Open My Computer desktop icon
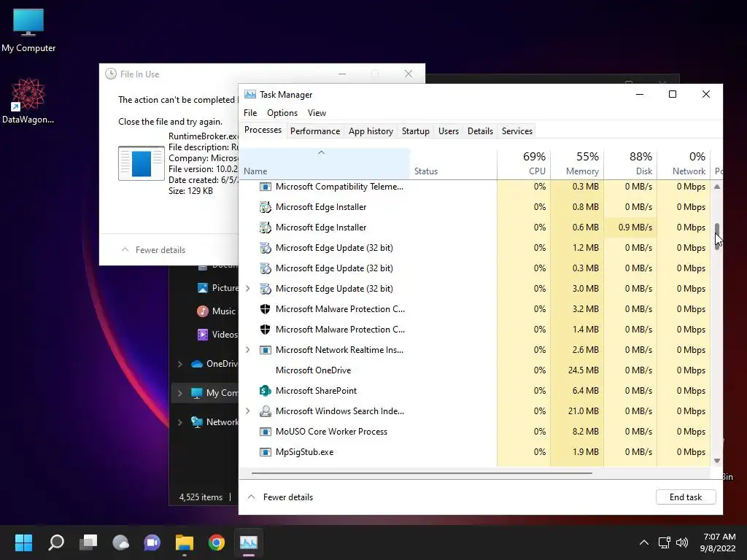 [x=28, y=29]
